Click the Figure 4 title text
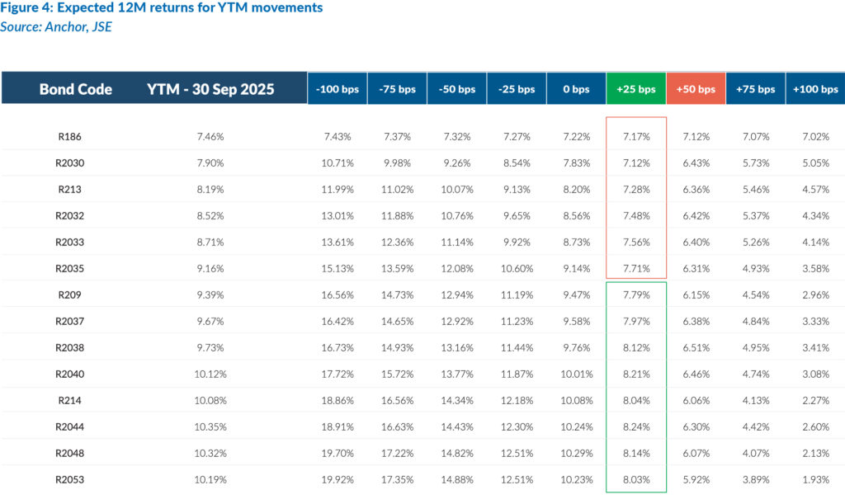 (x=162, y=8)
